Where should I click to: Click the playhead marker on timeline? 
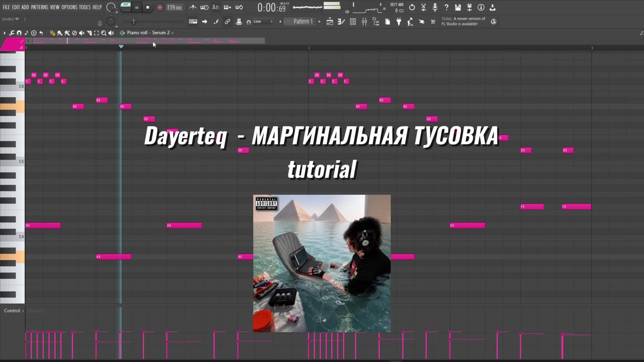[x=121, y=47]
